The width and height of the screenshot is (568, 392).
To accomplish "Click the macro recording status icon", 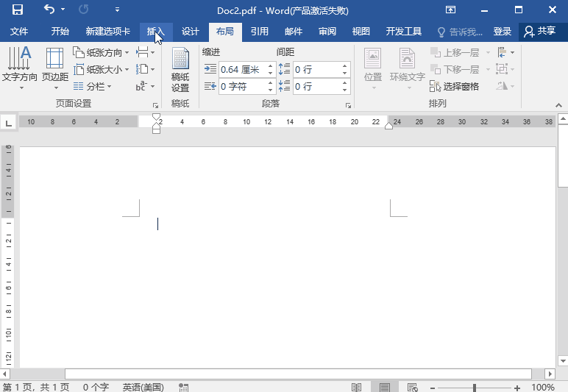I will (184, 388).
